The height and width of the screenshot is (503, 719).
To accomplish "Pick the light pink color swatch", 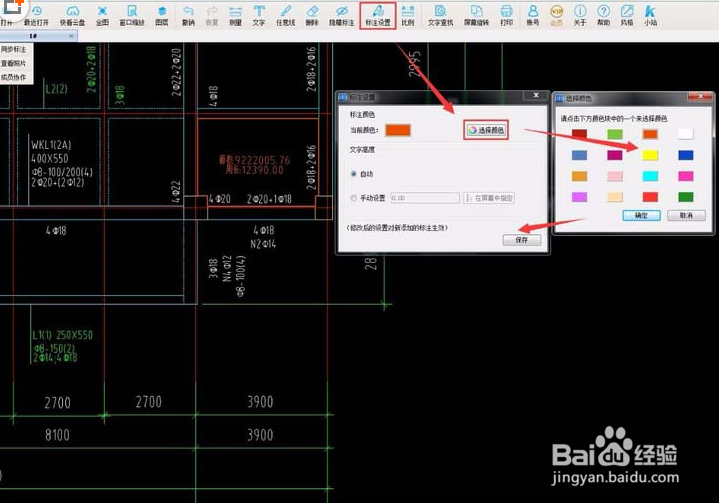I will 615,176.
